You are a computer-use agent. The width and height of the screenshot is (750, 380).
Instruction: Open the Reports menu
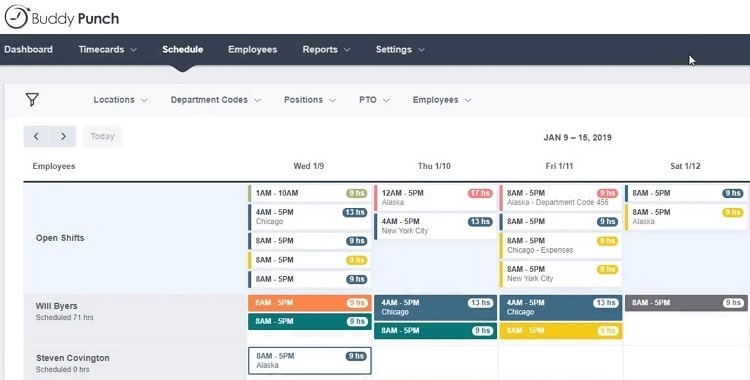pos(326,49)
